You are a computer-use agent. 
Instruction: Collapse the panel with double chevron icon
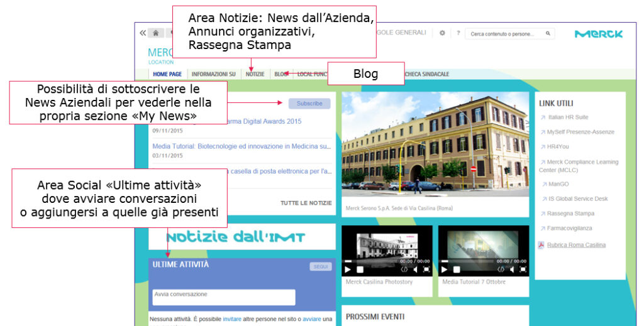point(142,33)
